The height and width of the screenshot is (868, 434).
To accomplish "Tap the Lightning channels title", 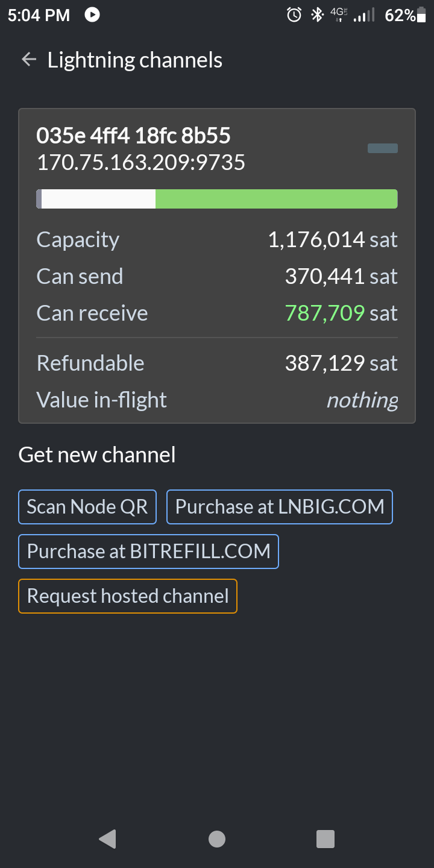I will tap(135, 60).
